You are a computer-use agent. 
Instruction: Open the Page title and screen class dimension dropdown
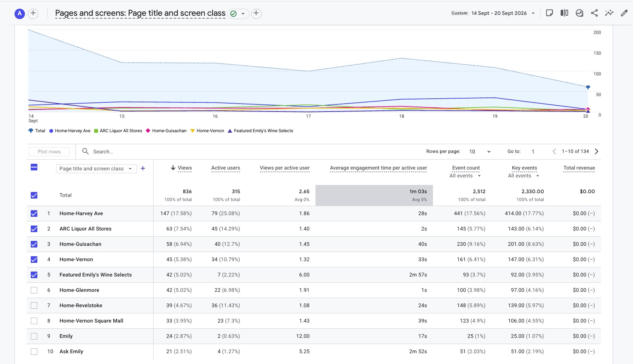96,169
